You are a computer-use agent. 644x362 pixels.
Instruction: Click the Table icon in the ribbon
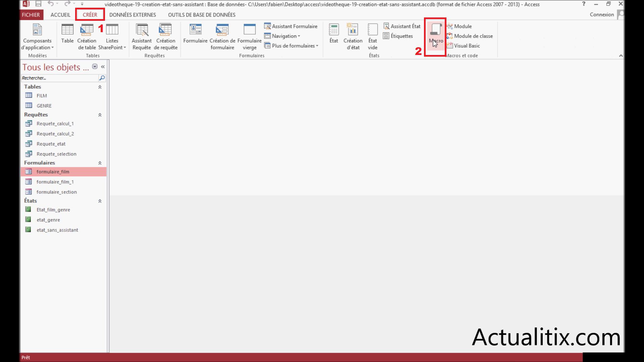coord(67,34)
